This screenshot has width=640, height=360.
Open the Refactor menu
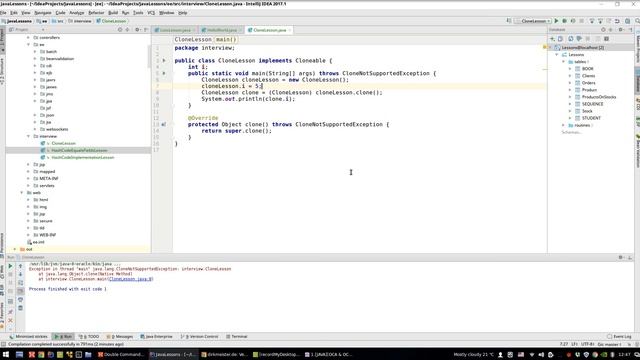click(96, 13)
